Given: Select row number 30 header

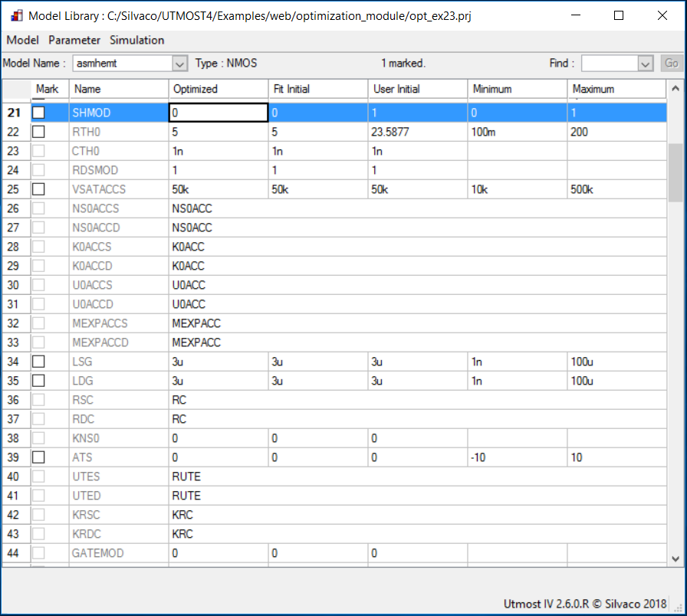Looking at the screenshot, I should point(16,285).
